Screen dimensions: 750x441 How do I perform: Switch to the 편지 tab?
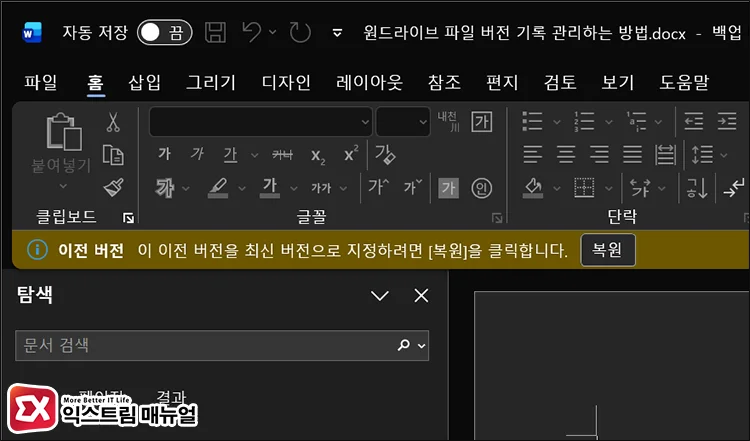coord(502,82)
